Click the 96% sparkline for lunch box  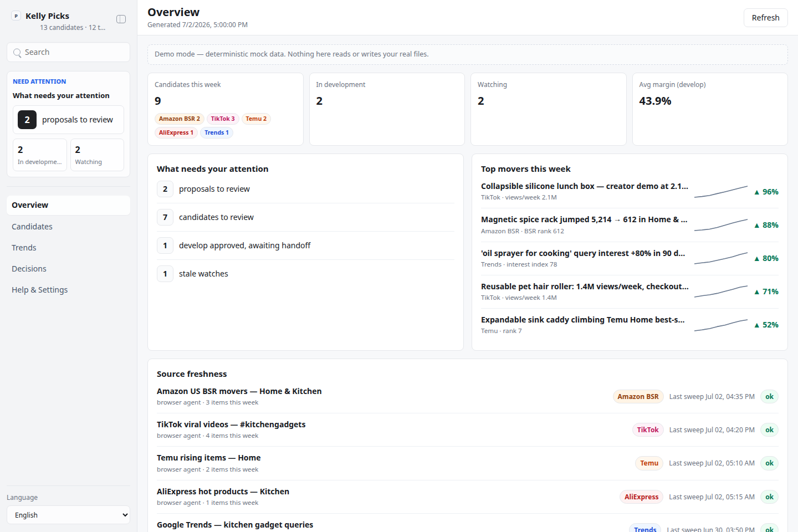(x=721, y=192)
